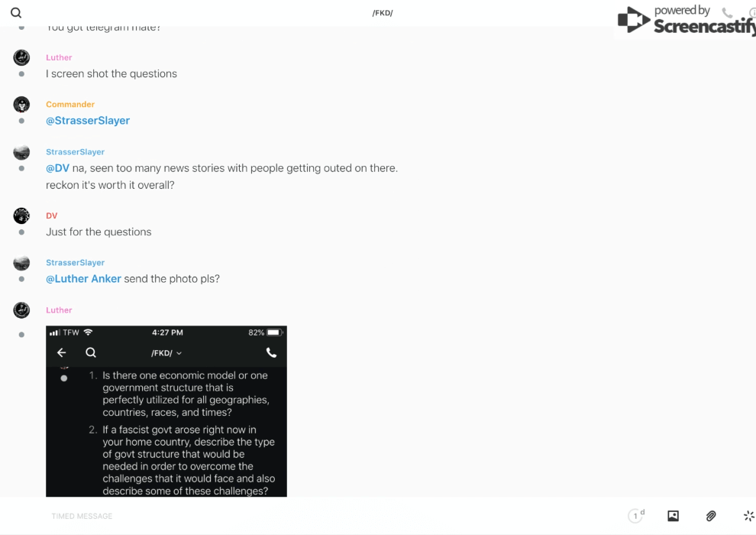756x535 pixels.
Task: Start a call with phone icon
Action: 727,12
